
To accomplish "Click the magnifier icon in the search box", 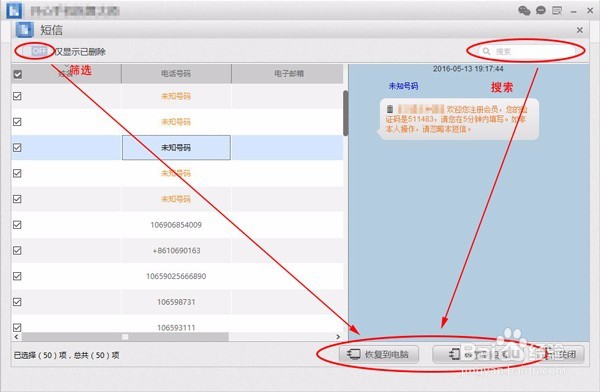I will 486,51.
